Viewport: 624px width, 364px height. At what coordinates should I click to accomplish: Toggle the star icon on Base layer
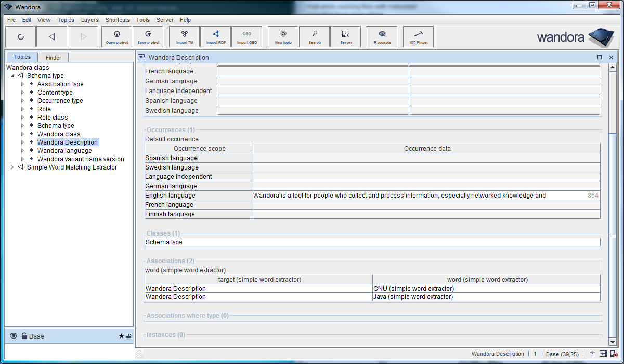click(x=121, y=336)
